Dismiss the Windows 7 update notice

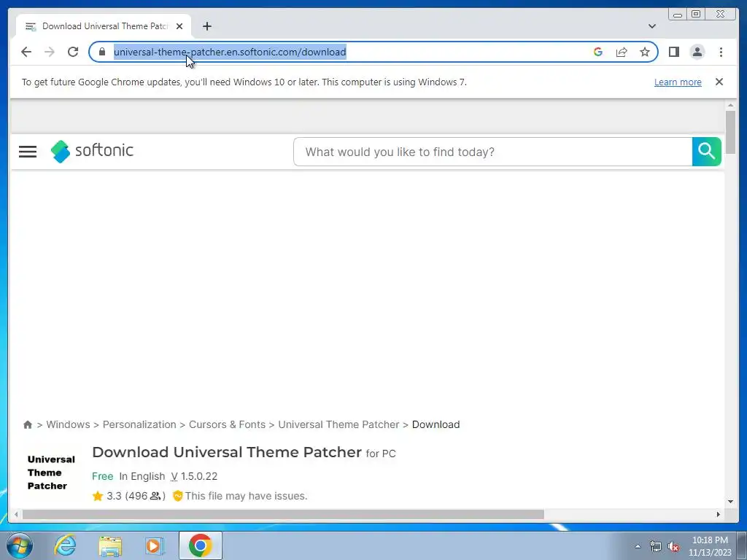(x=719, y=82)
